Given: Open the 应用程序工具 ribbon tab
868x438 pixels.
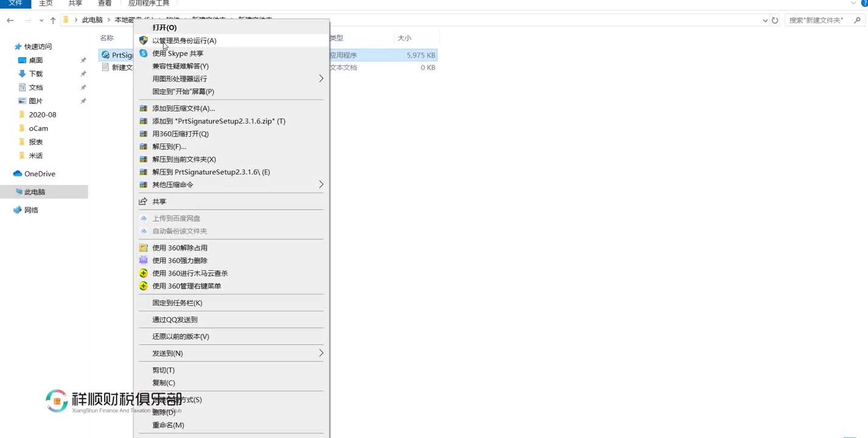Looking at the screenshot, I should tap(149, 4).
